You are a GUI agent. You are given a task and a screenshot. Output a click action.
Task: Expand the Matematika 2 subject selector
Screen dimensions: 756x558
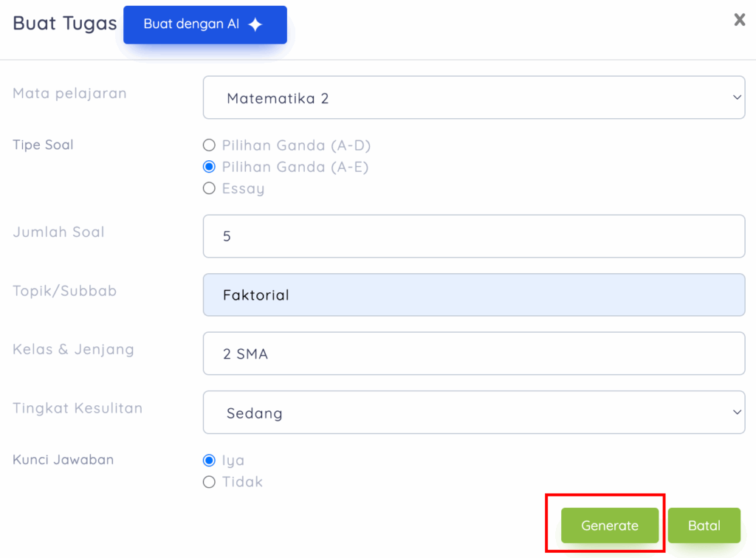pyautogui.click(x=474, y=97)
